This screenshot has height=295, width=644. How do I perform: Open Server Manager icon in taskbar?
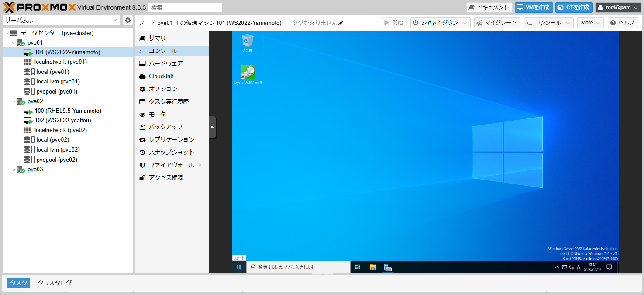388,267
